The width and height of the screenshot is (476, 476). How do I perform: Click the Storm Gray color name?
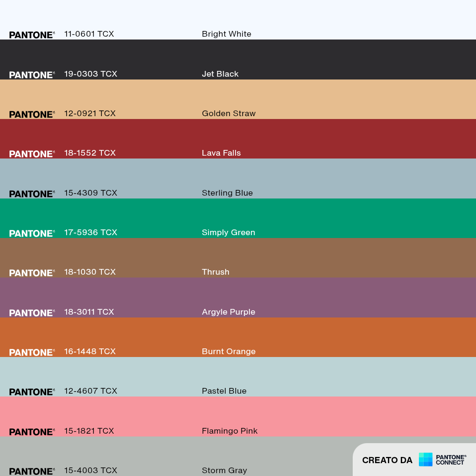pyautogui.click(x=224, y=470)
